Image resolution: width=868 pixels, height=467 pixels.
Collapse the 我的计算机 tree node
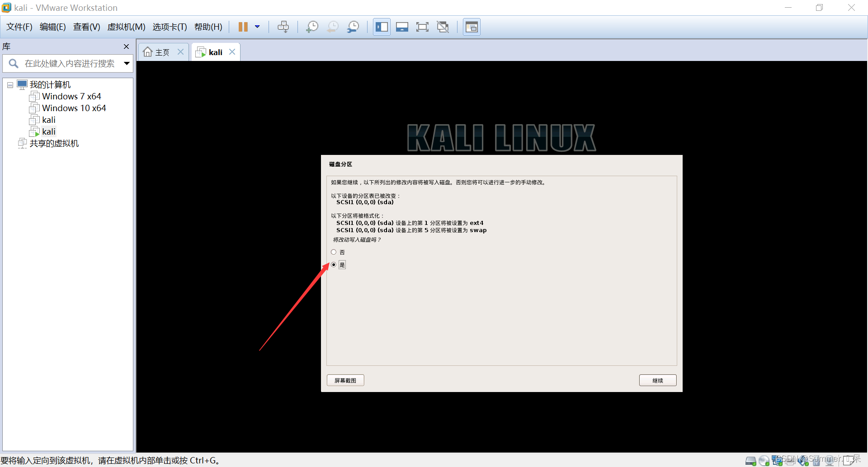10,85
